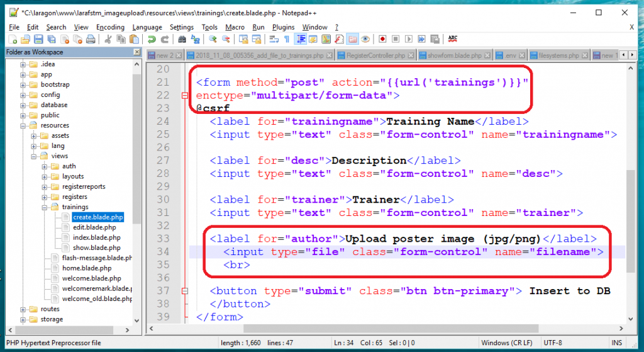This screenshot has height=352, width=644.
Task: Click the editor vertical scrollbar thumb
Action: coord(631,220)
